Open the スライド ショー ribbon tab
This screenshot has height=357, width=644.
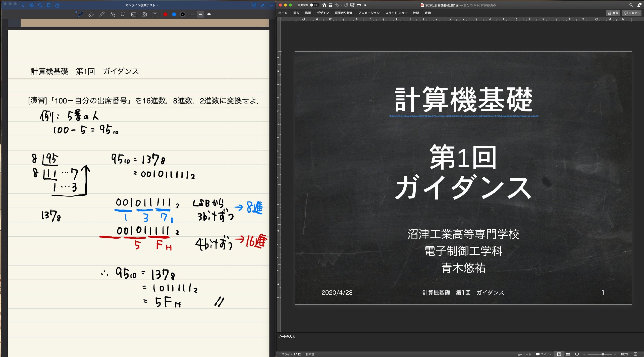(396, 13)
